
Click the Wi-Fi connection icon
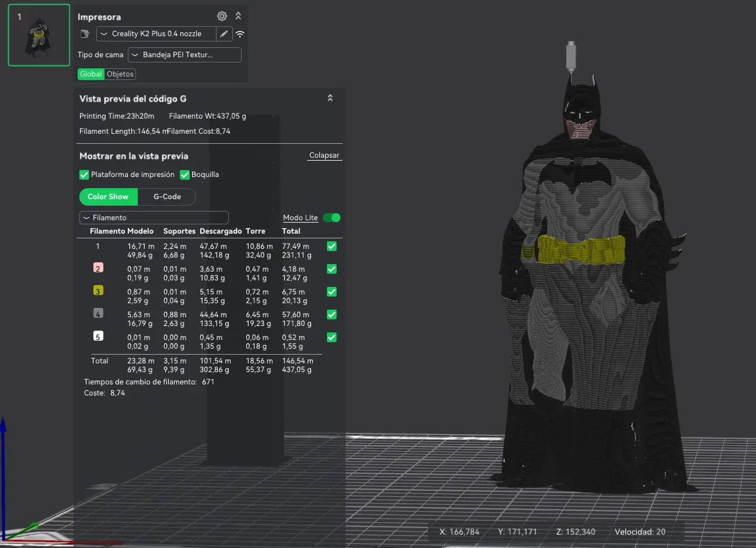point(240,34)
